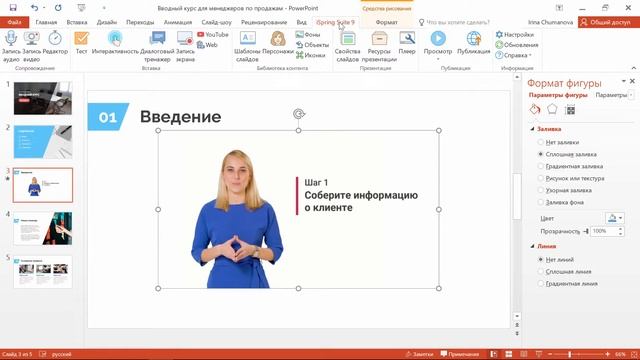Insert a Web object

[x=207, y=45]
